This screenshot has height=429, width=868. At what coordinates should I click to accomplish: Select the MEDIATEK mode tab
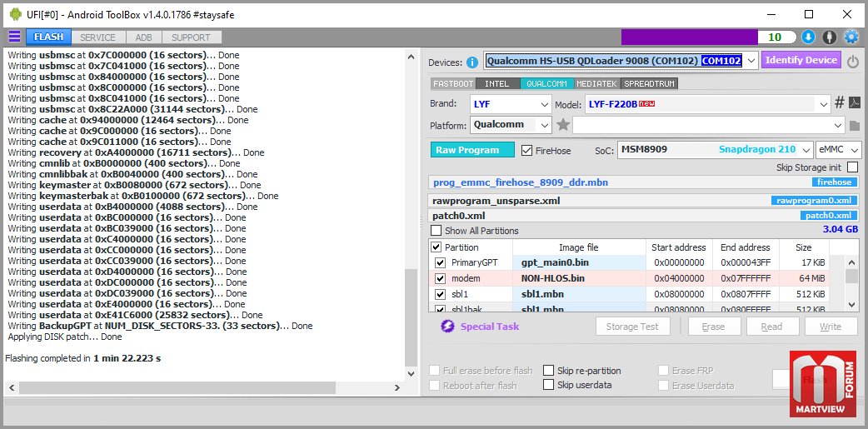click(x=598, y=83)
